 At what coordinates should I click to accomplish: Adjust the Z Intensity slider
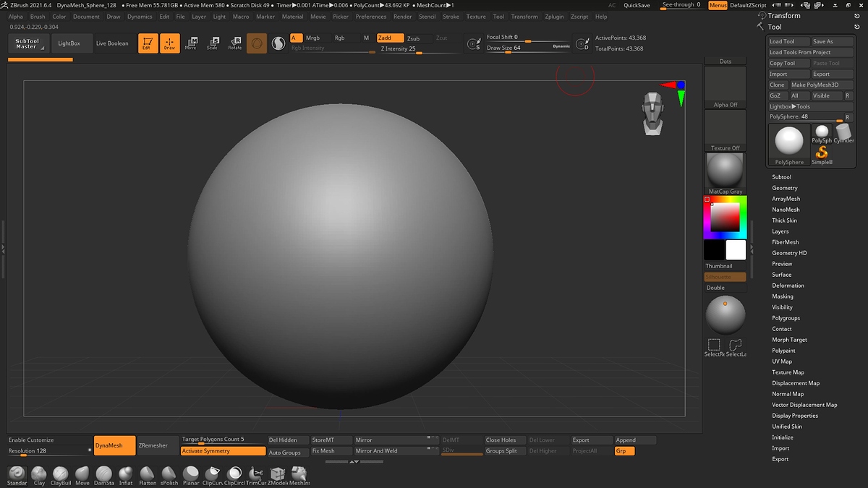420,49
